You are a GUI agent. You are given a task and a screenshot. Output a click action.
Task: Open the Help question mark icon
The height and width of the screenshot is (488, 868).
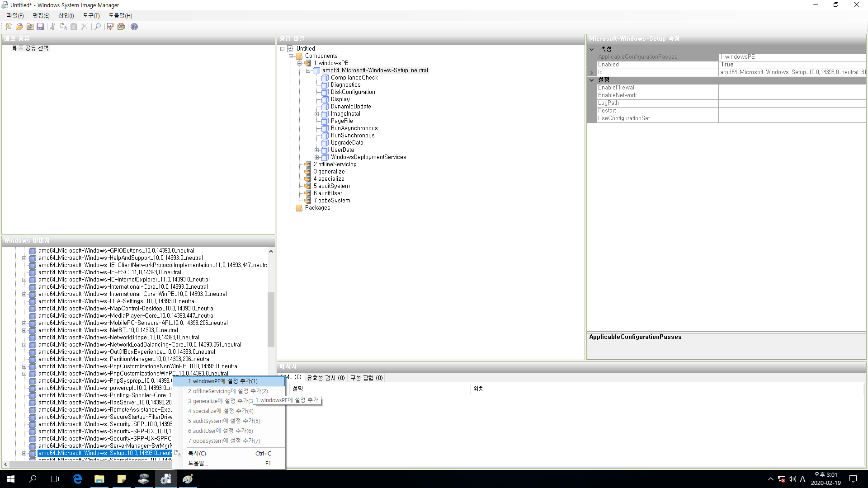tap(134, 27)
